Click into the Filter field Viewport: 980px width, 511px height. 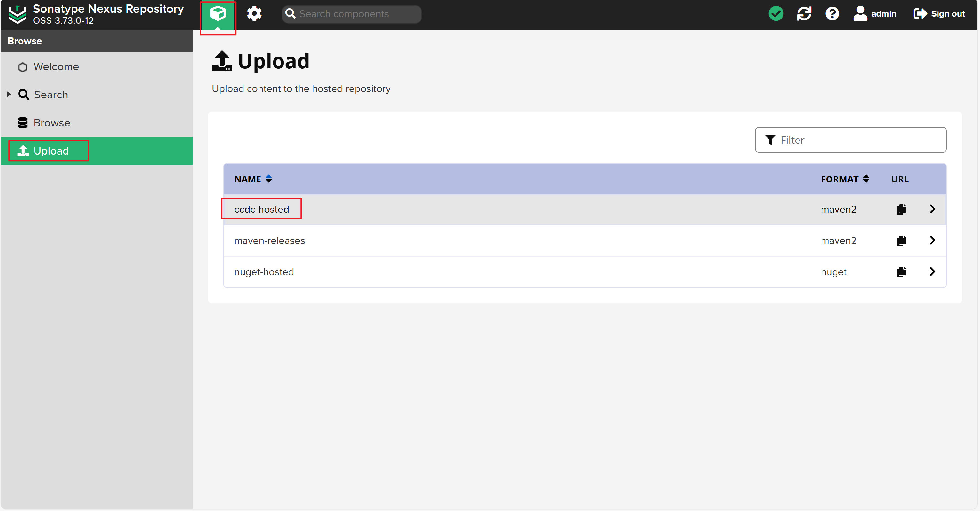click(850, 140)
